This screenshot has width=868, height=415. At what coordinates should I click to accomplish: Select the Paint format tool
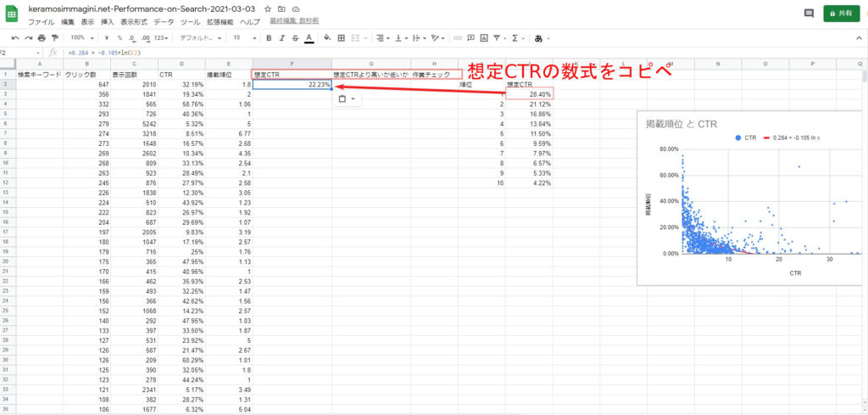coord(54,38)
